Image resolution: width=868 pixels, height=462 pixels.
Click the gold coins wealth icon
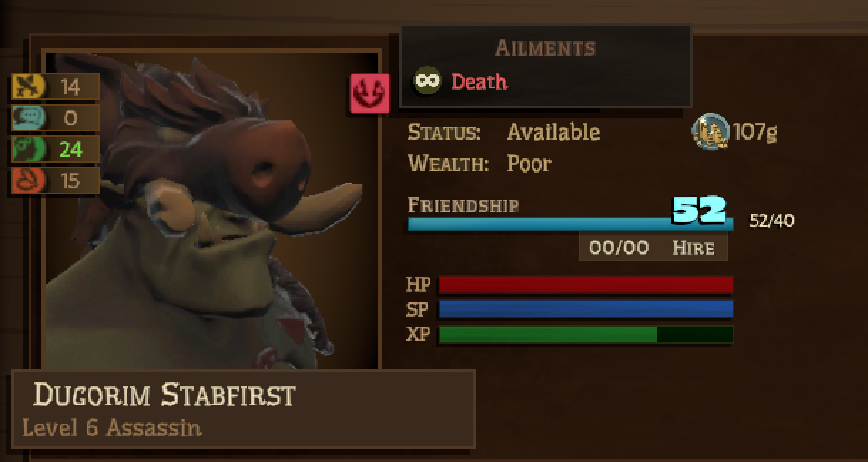pyautogui.click(x=711, y=132)
